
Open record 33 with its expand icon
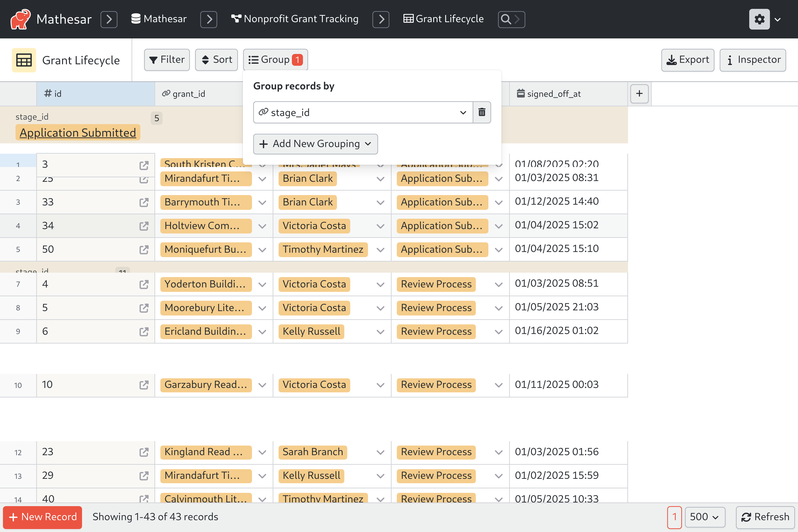[x=144, y=202]
